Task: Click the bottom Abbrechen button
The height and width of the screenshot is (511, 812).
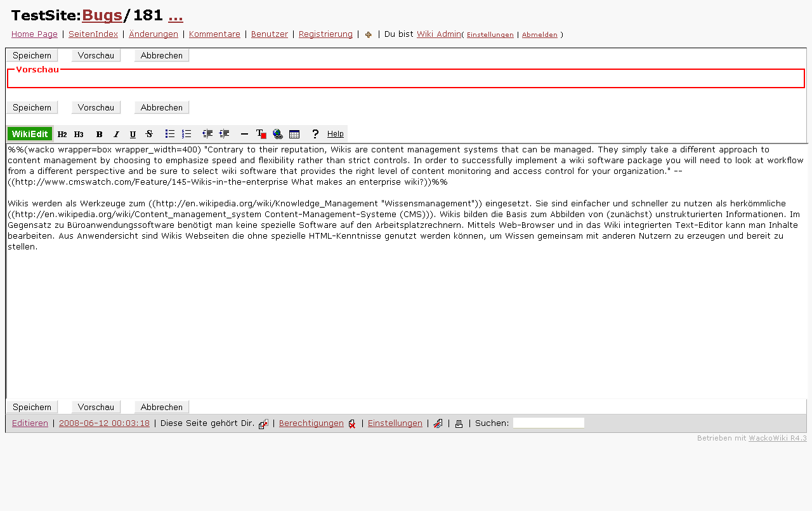Action: click(x=162, y=407)
